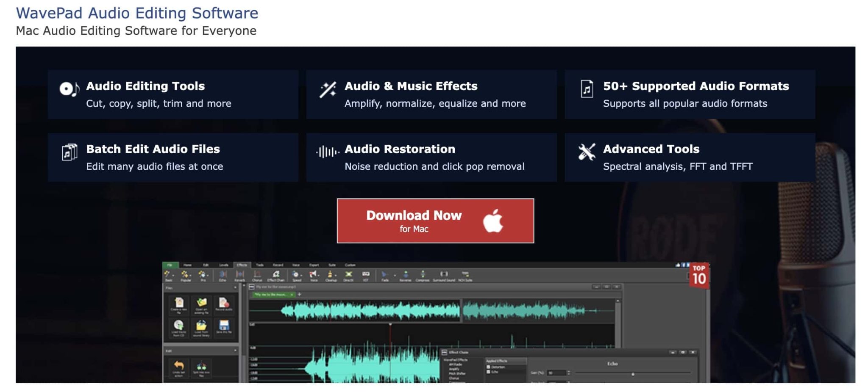Expand the Popular effects dropdown arrow
The height and width of the screenshot is (392, 868).
190,275
